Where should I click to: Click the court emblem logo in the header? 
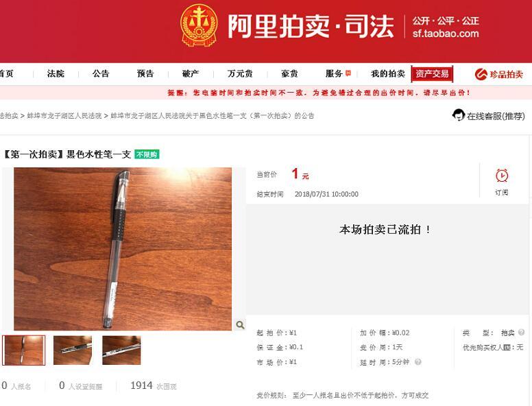point(199,25)
